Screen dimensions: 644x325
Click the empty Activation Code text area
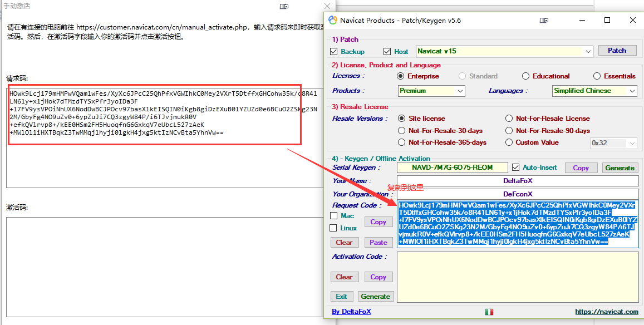pyautogui.click(x=518, y=277)
